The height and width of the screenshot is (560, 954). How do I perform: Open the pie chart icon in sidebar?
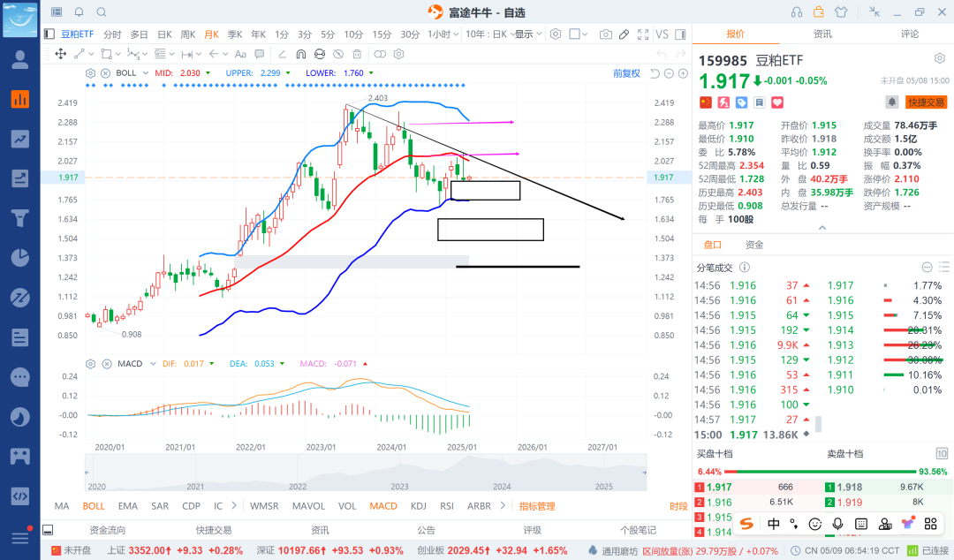pos(20,258)
